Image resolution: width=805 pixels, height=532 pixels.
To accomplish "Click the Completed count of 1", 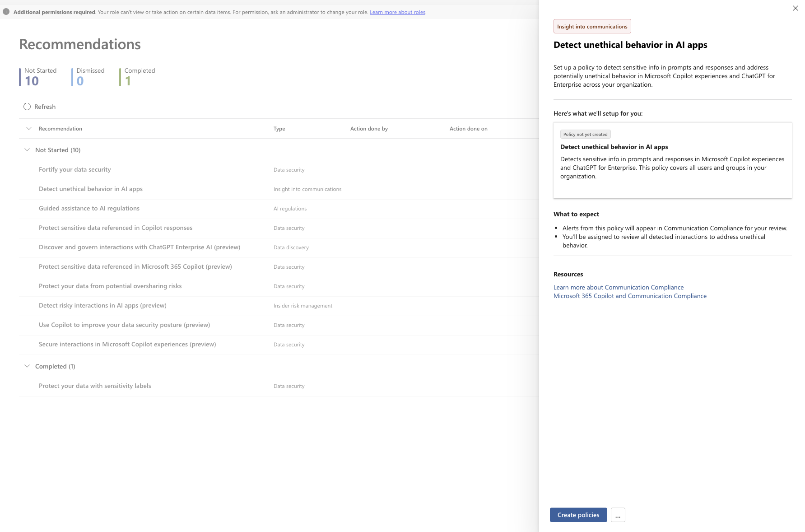I will click(128, 81).
